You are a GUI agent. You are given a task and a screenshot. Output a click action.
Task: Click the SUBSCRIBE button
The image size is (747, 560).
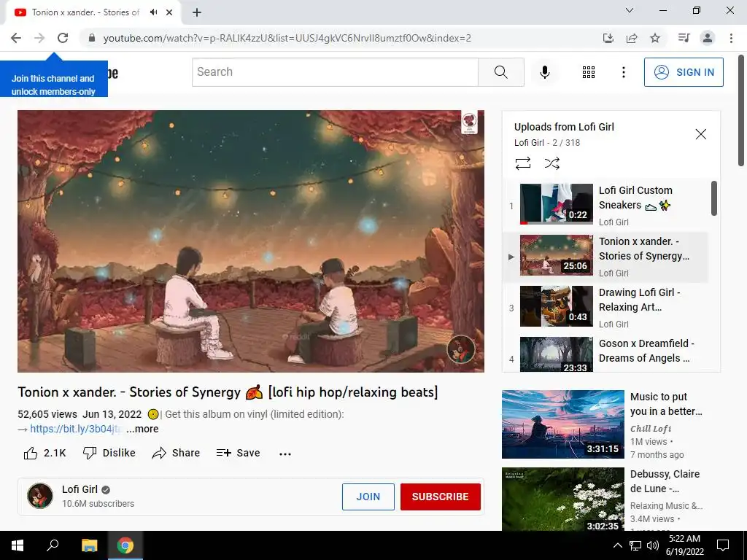[440, 497]
